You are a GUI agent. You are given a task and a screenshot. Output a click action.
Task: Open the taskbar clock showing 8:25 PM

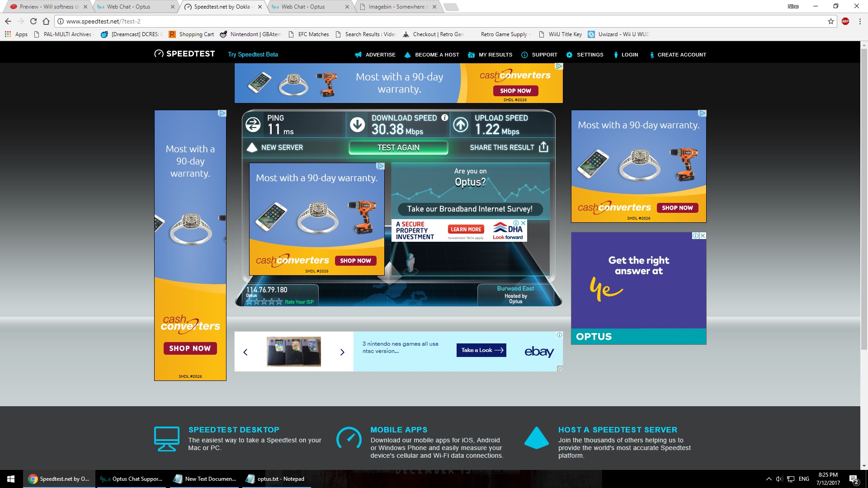(x=828, y=479)
